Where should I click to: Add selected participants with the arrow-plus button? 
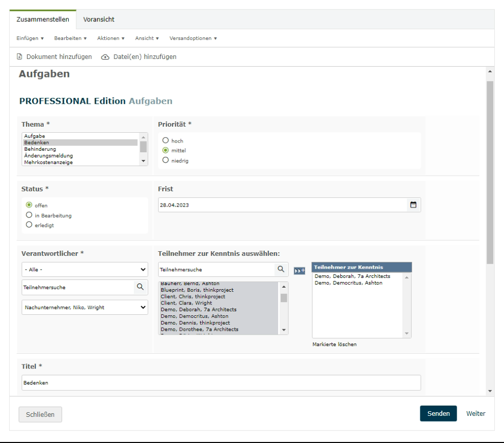(x=299, y=271)
